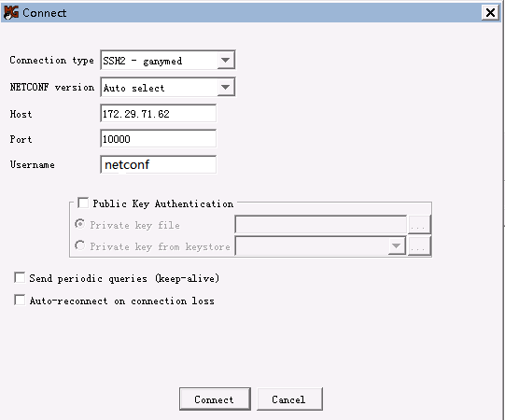Screen dimensions: 505x420
Task: Close the Connect dialog
Action: pos(490,13)
